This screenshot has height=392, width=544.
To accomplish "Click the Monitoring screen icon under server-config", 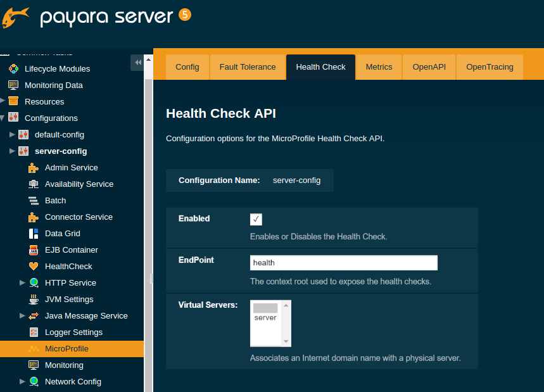I will pyautogui.click(x=34, y=365).
